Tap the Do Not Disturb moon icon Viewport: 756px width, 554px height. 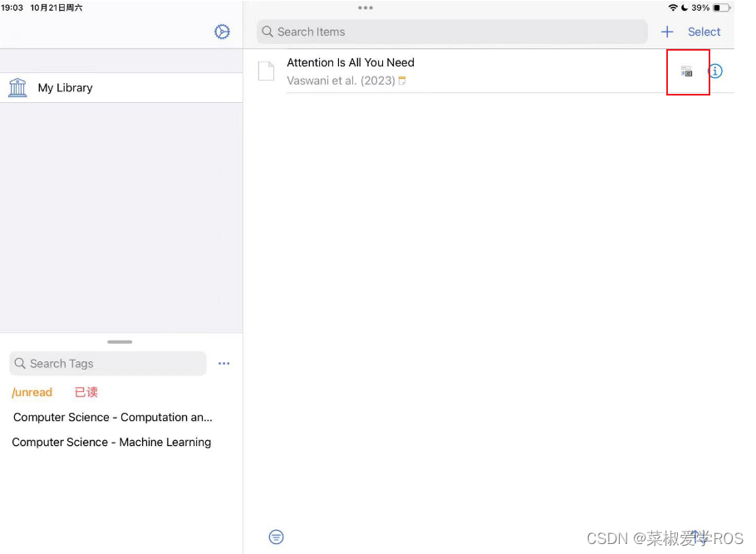coord(685,7)
